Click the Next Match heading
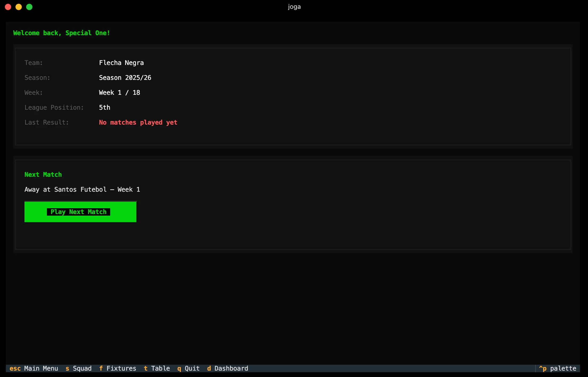 click(43, 175)
